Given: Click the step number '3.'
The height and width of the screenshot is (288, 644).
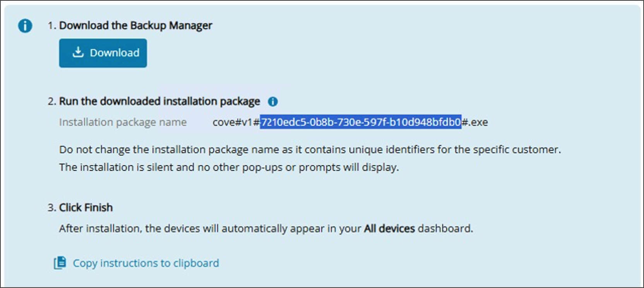Looking at the screenshot, I should click(52, 207).
